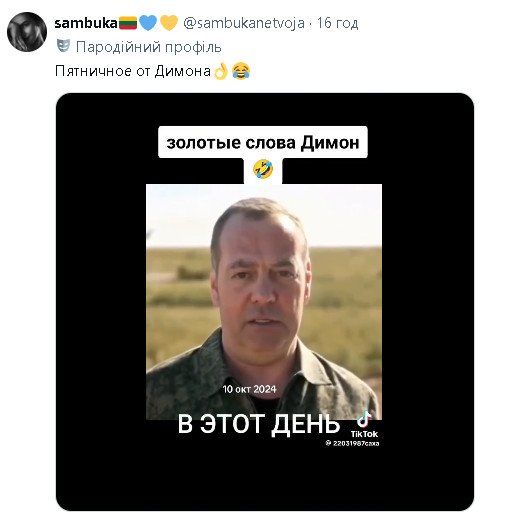
Task: Click the OK hand emoji in the tweet
Action: click(x=221, y=71)
